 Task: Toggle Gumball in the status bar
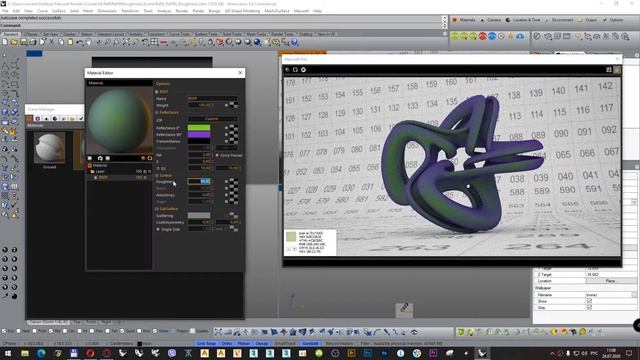[310, 344]
